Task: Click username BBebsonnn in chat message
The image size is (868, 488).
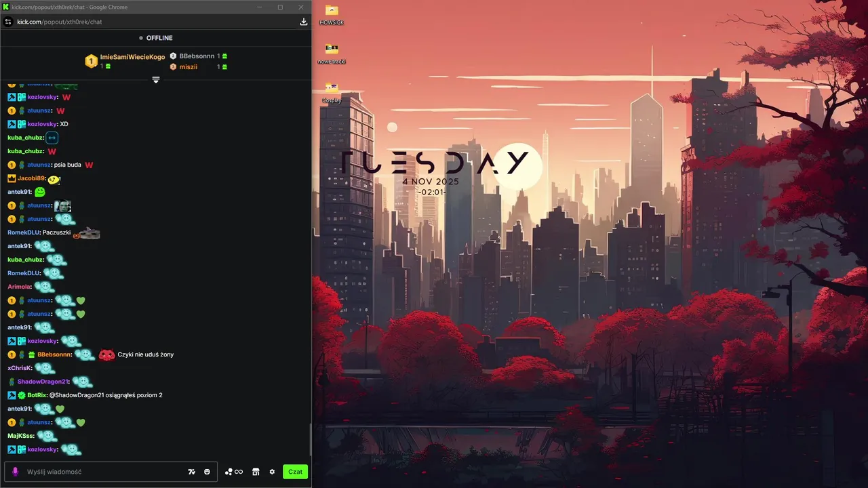Action: pos(54,354)
